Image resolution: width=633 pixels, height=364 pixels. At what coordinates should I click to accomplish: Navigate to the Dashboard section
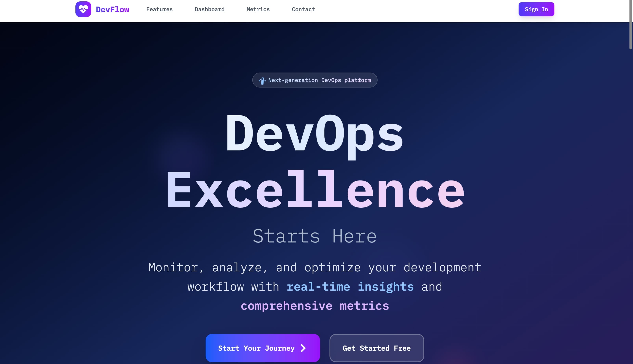coord(210,9)
